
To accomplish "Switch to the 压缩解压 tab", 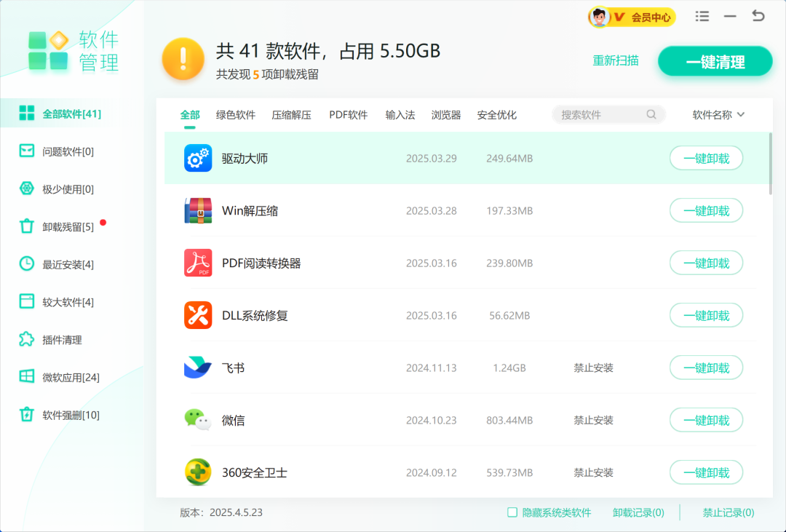I will click(291, 115).
